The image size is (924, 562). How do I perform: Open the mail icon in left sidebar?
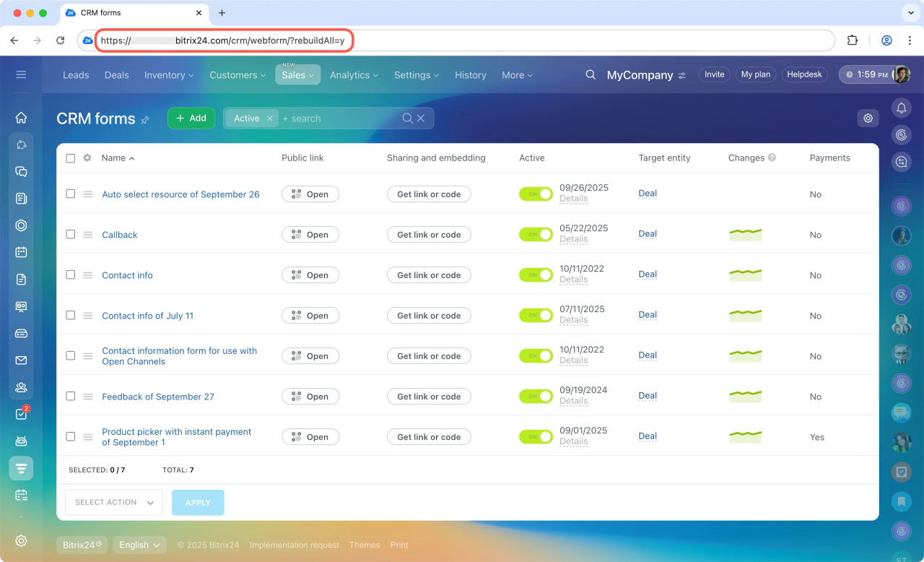(x=21, y=360)
